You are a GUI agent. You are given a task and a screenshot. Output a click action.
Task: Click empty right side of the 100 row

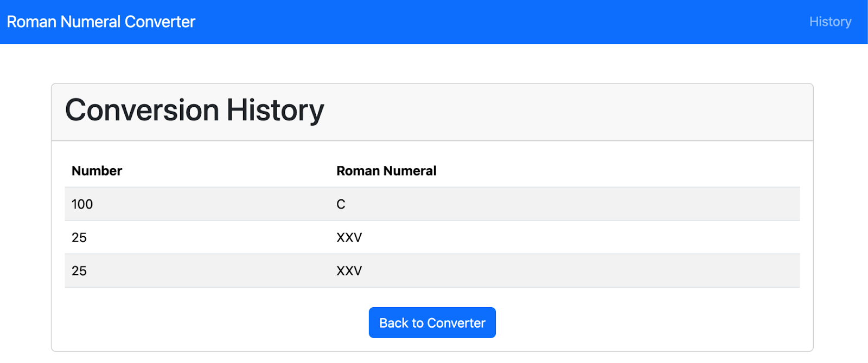tap(651, 204)
